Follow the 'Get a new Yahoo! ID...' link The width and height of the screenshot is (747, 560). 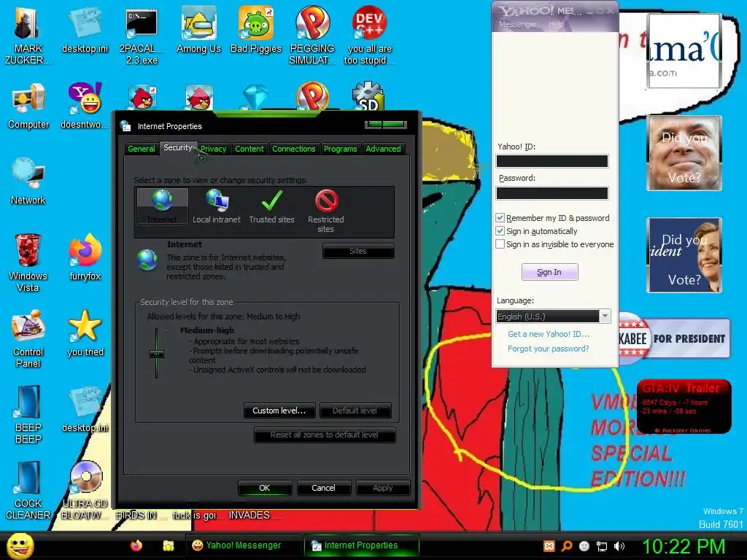pyautogui.click(x=549, y=334)
